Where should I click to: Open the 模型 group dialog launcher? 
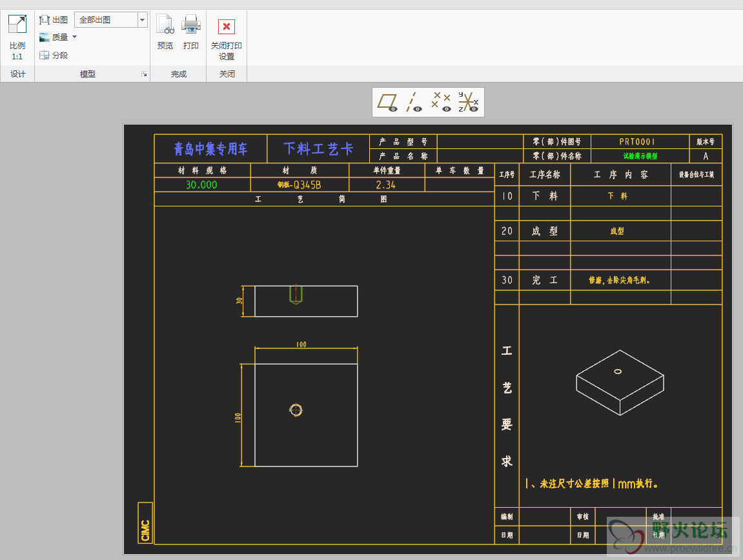tap(145, 74)
